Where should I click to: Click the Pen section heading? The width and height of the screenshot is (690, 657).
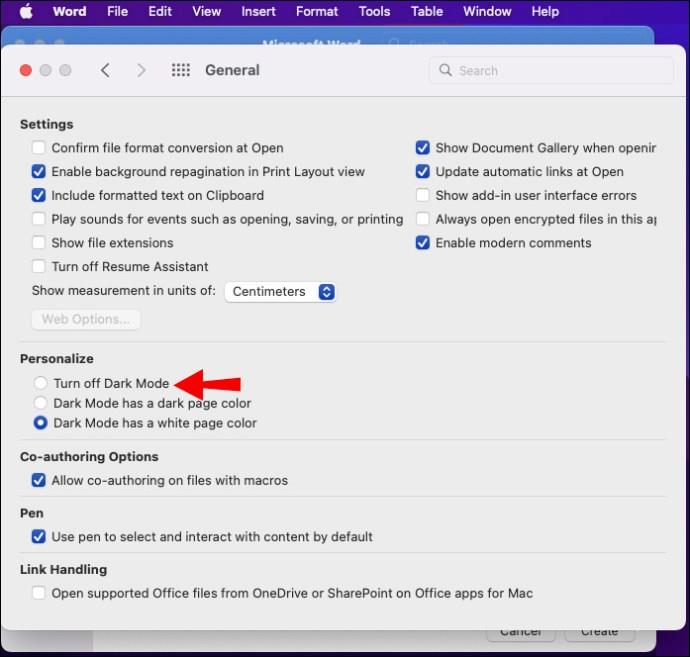(x=32, y=513)
